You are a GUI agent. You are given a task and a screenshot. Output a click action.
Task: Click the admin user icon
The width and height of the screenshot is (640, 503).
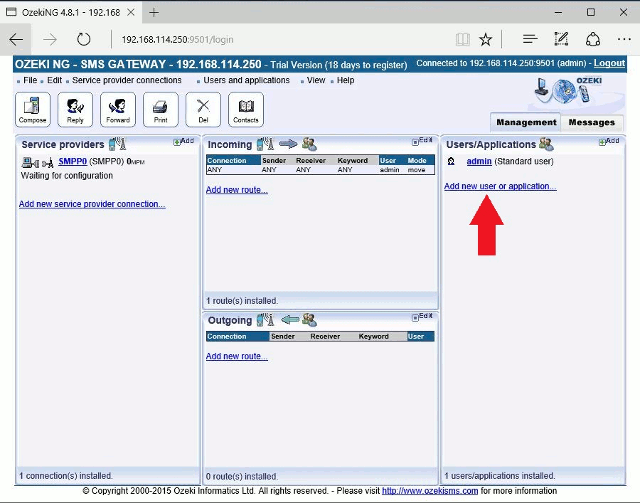(x=451, y=161)
